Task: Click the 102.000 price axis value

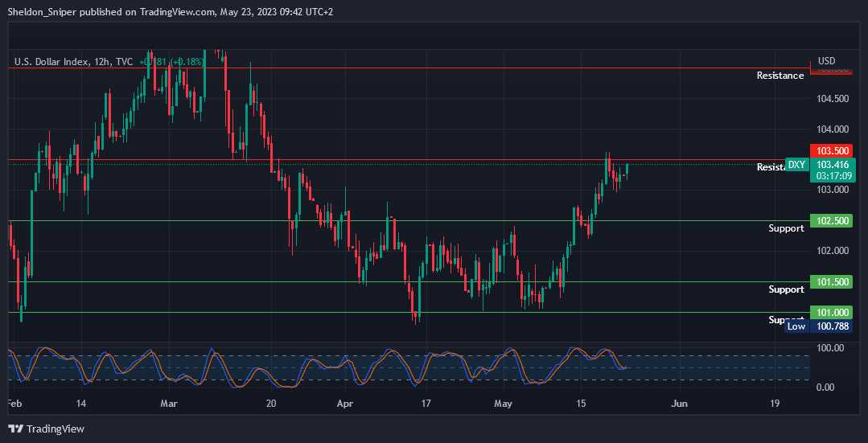Action: tap(833, 251)
